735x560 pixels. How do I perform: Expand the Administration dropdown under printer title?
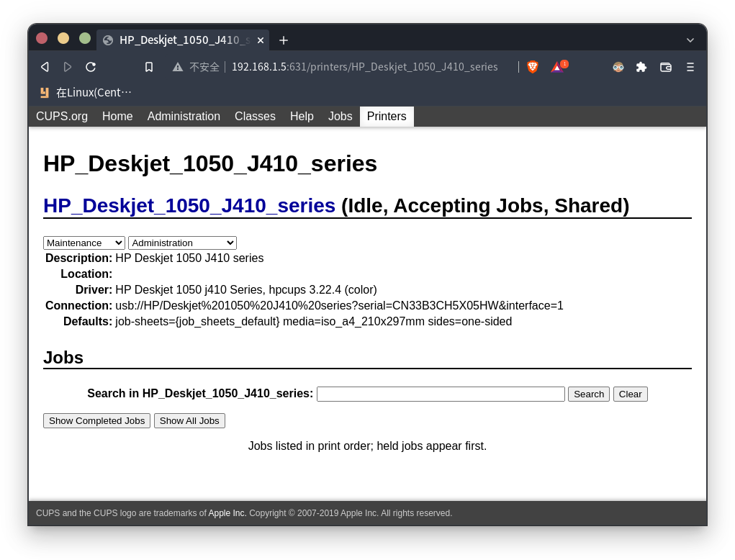click(x=182, y=243)
